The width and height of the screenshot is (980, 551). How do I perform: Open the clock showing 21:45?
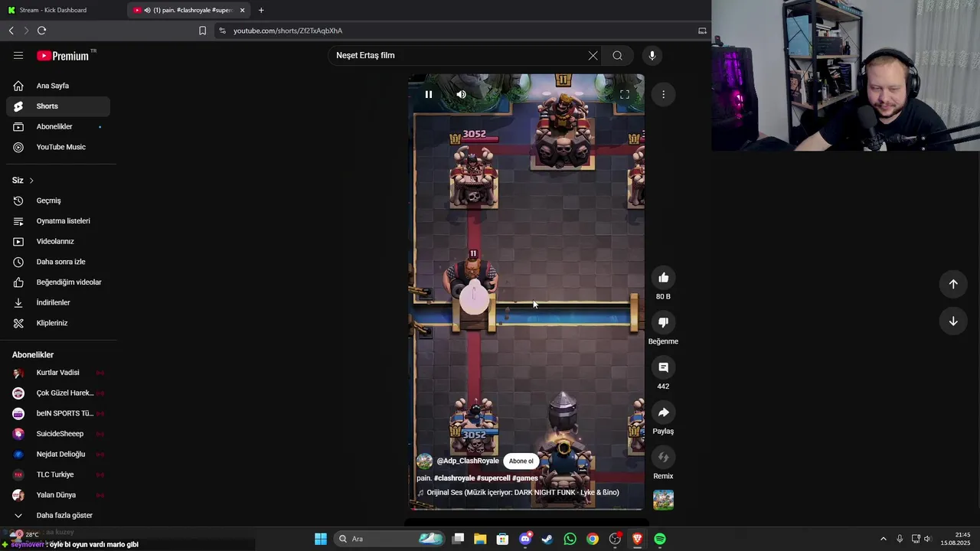coord(955,539)
